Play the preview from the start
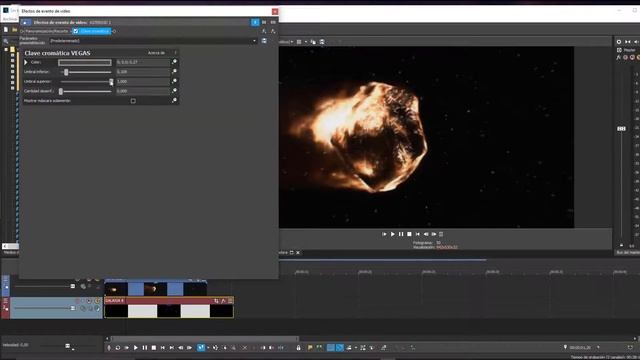640x360 pixels. pos(384,234)
